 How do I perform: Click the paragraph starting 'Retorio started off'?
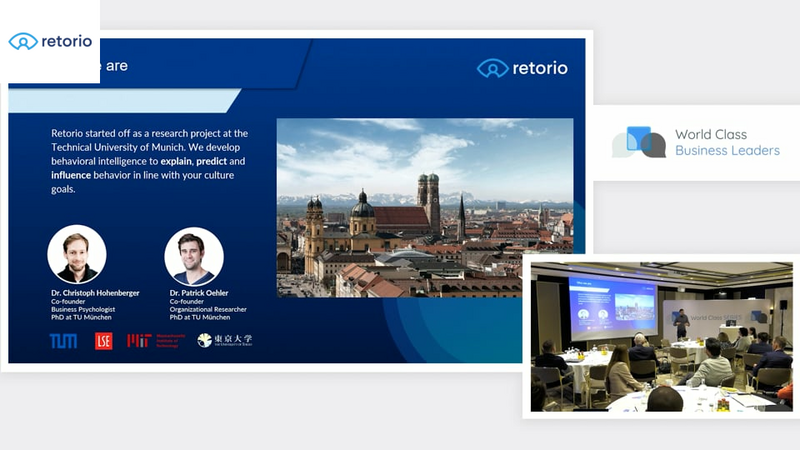pos(149,161)
